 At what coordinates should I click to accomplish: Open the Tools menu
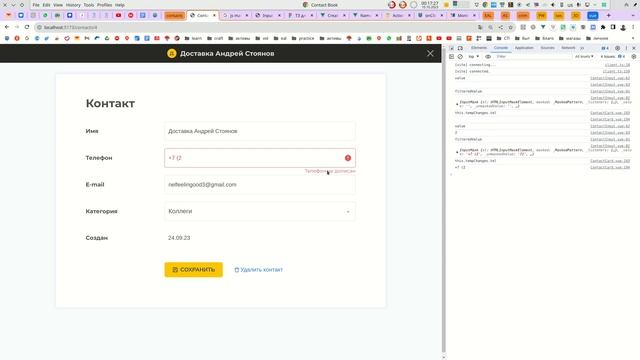[89, 5]
